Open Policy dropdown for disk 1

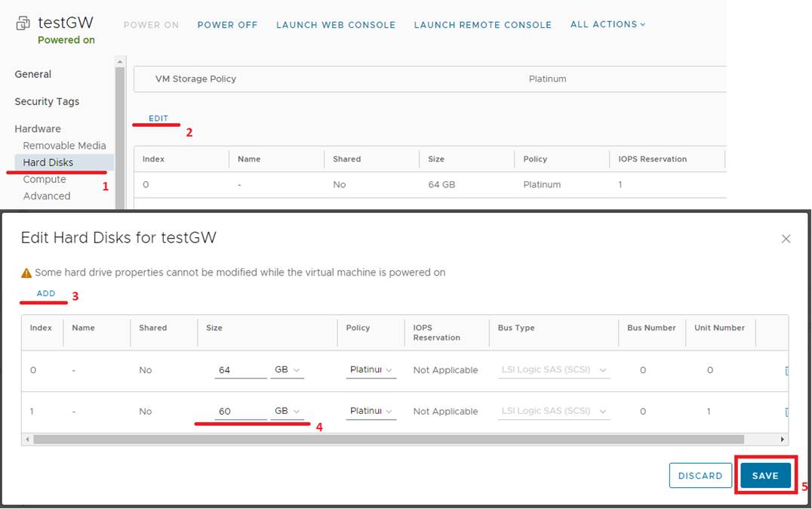coord(371,411)
